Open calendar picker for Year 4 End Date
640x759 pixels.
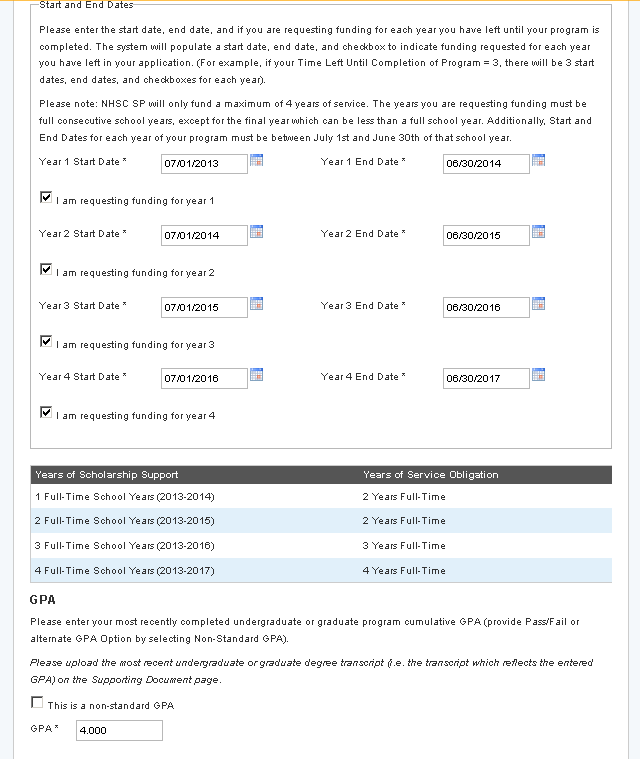539,375
